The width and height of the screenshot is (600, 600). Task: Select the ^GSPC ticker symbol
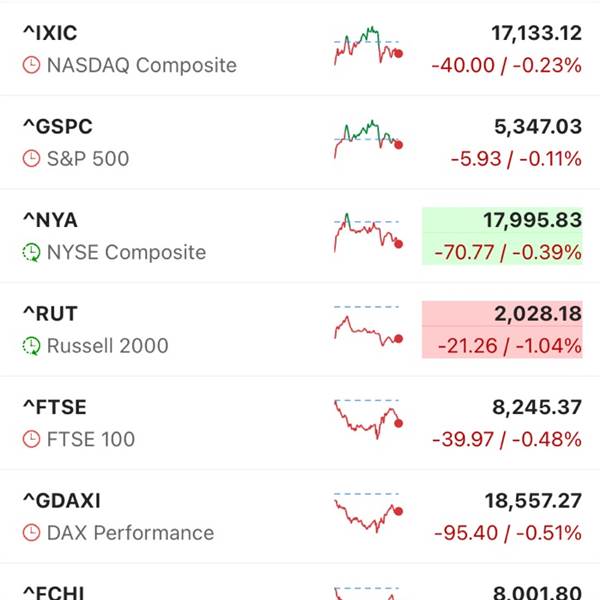click(x=58, y=127)
